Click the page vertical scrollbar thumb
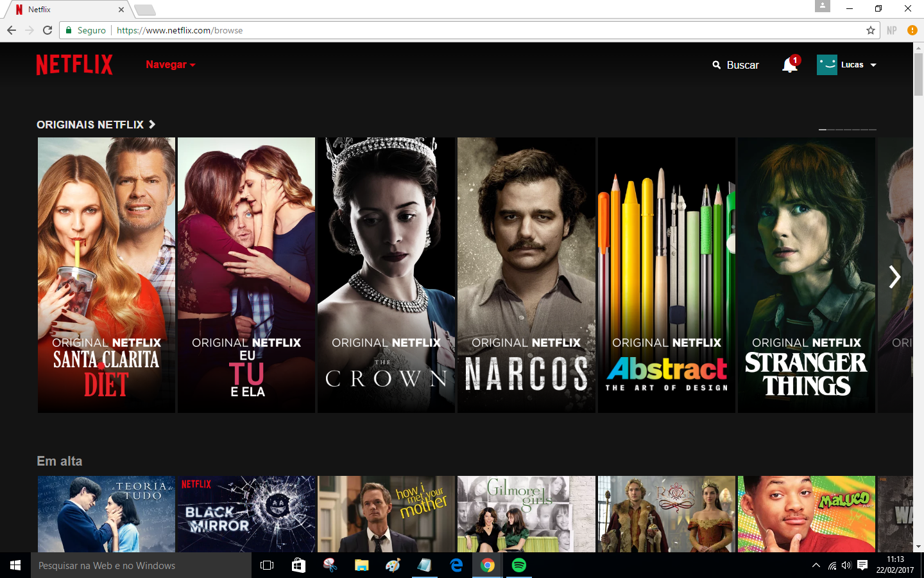Image resolution: width=924 pixels, height=578 pixels. point(918,74)
